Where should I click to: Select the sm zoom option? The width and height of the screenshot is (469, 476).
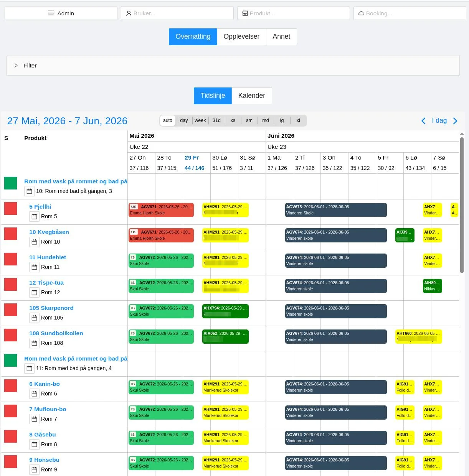[249, 120]
